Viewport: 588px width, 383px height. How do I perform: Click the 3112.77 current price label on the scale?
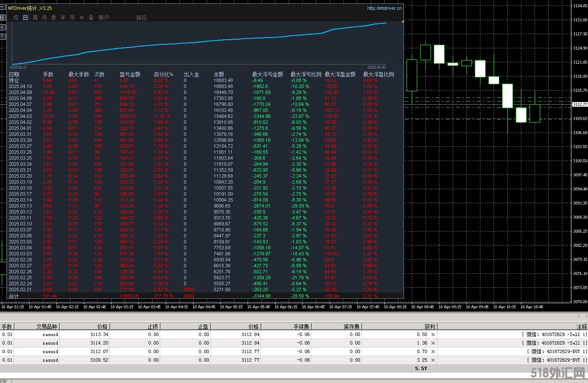pyautogui.click(x=580, y=104)
